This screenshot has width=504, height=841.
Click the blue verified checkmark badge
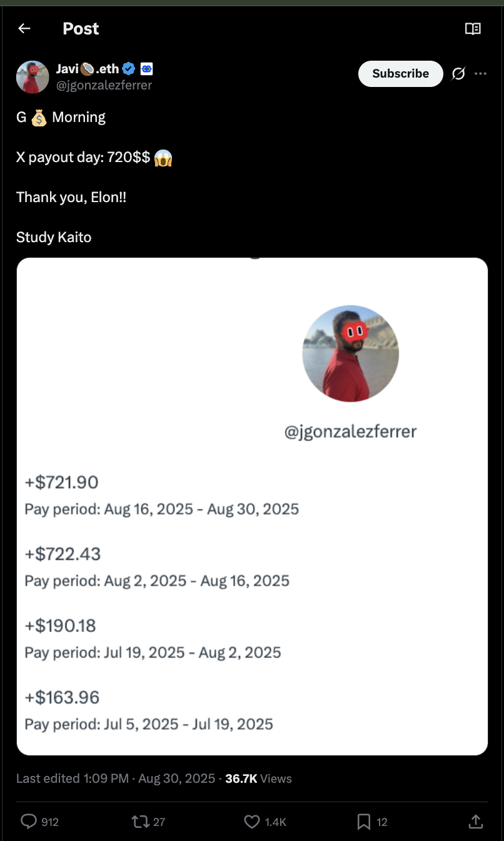129,69
